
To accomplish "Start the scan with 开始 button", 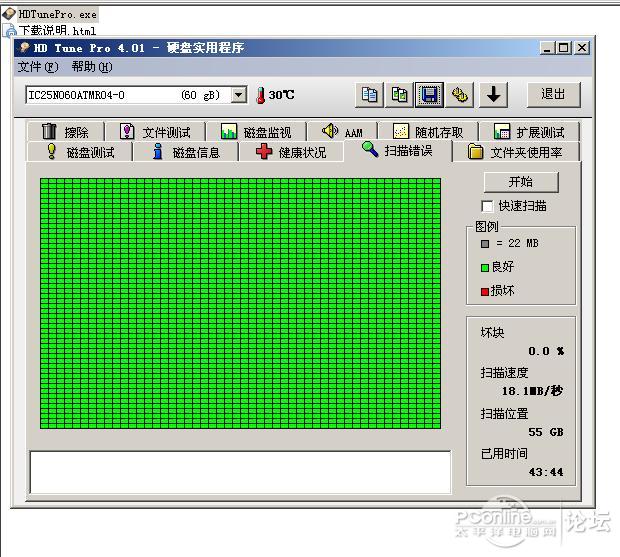I will coord(521,182).
